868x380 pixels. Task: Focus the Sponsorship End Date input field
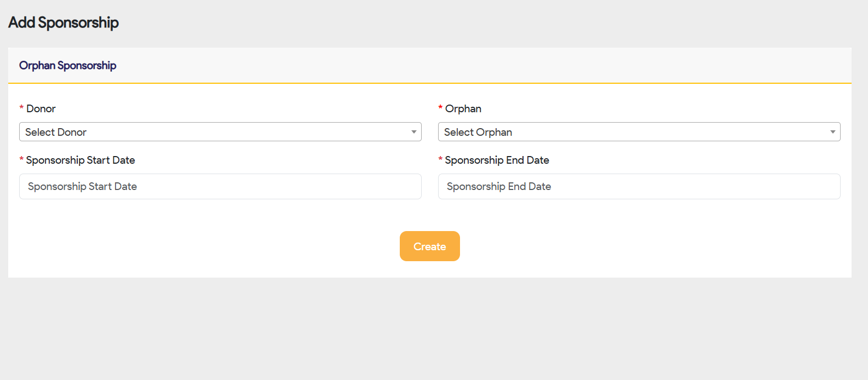639,187
